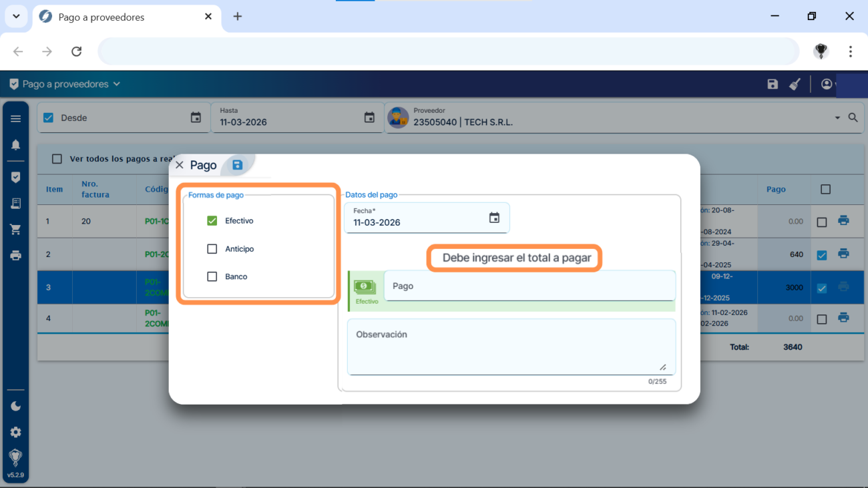Click the printer icon in row 2
The image size is (868, 488).
(843, 254)
